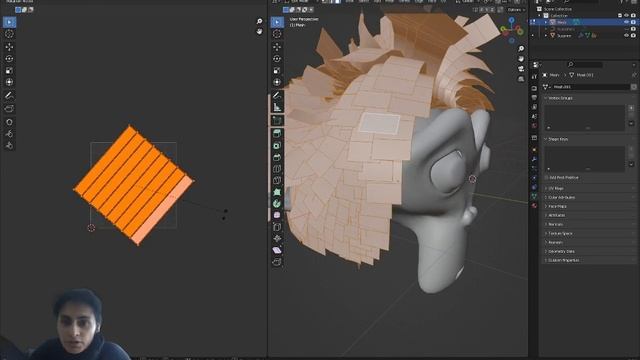Select the UV editor Select Box tool
The height and width of the screenshot is (360, 640).
click(9, 22)
